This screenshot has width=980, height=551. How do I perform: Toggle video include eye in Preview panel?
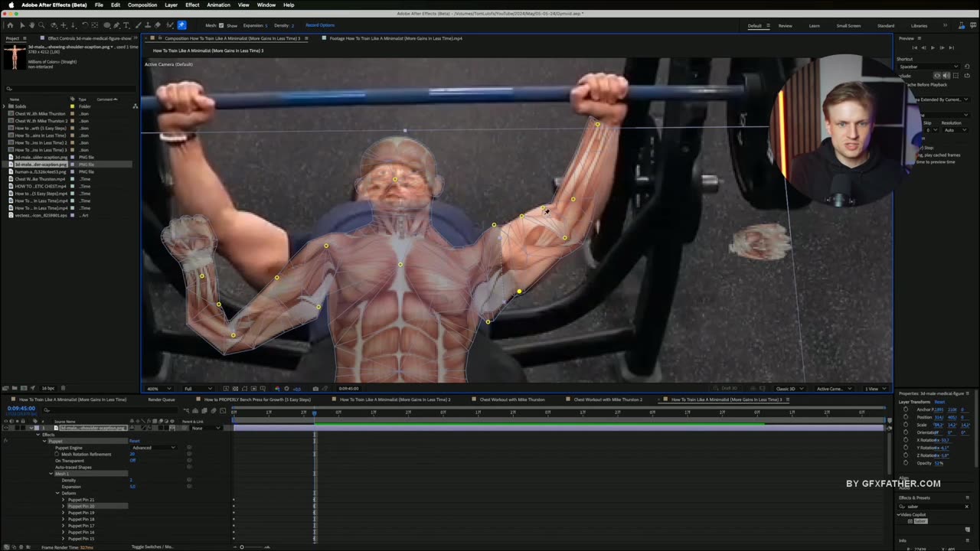(x=938, y=76)
